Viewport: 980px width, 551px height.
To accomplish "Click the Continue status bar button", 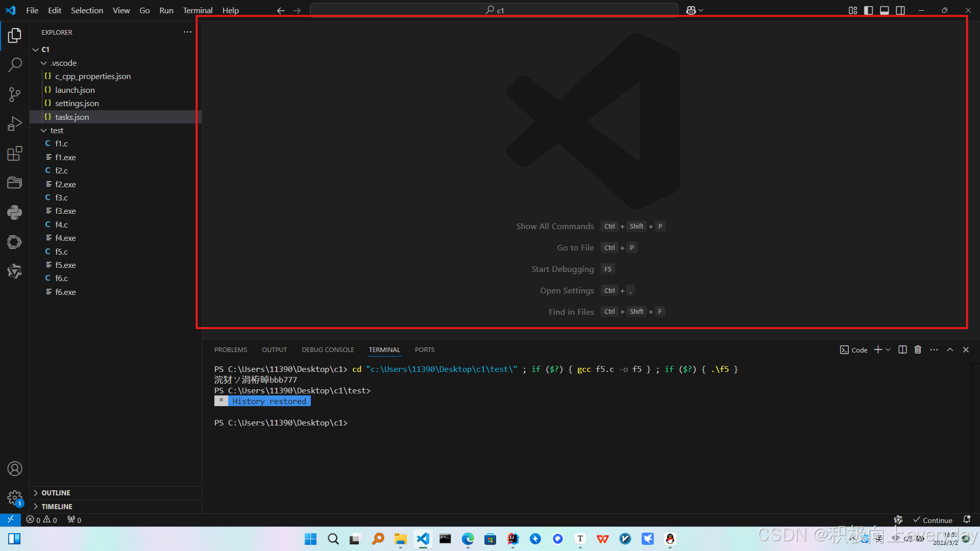I will click(x=933, y=520).
